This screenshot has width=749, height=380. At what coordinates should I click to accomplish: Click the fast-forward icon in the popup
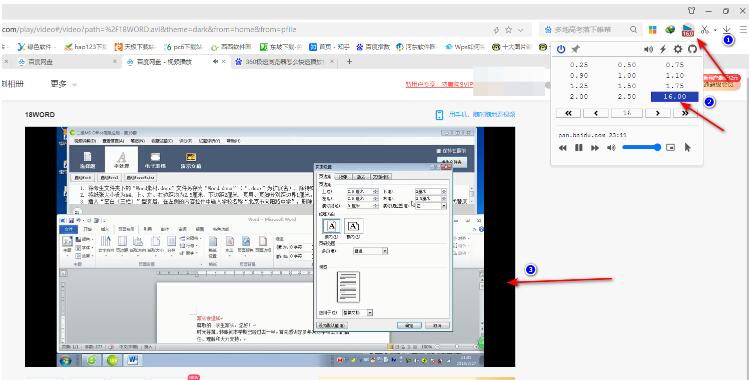click(595, 148)
